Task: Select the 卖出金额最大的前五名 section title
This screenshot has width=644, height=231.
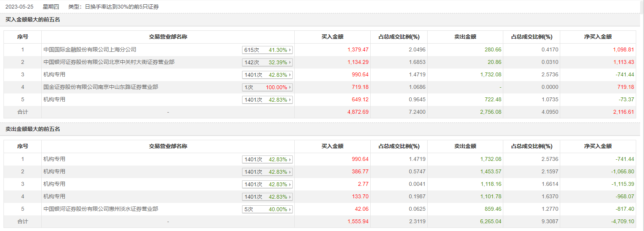Action: coord(33,129)
